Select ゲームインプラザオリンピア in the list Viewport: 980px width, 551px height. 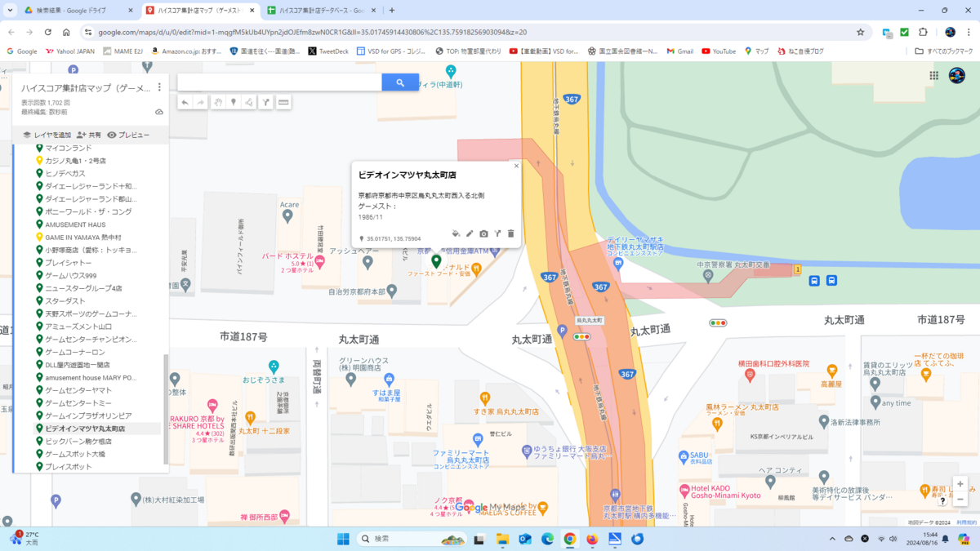tap(90, 415)
